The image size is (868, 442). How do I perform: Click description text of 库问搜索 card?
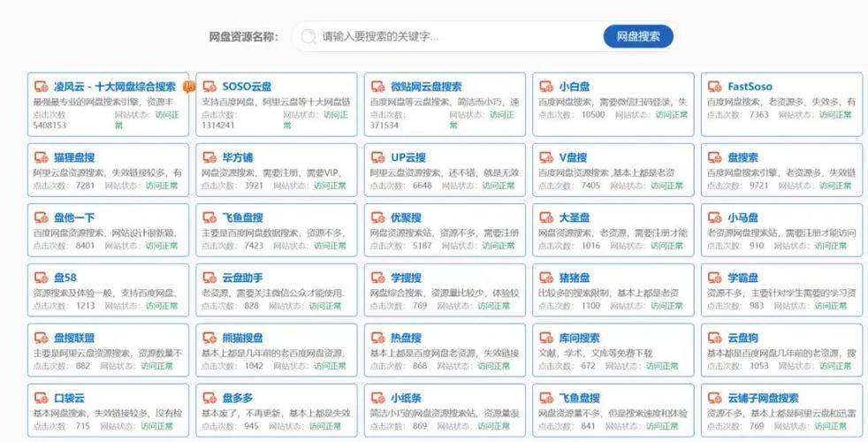coord(595,353)
